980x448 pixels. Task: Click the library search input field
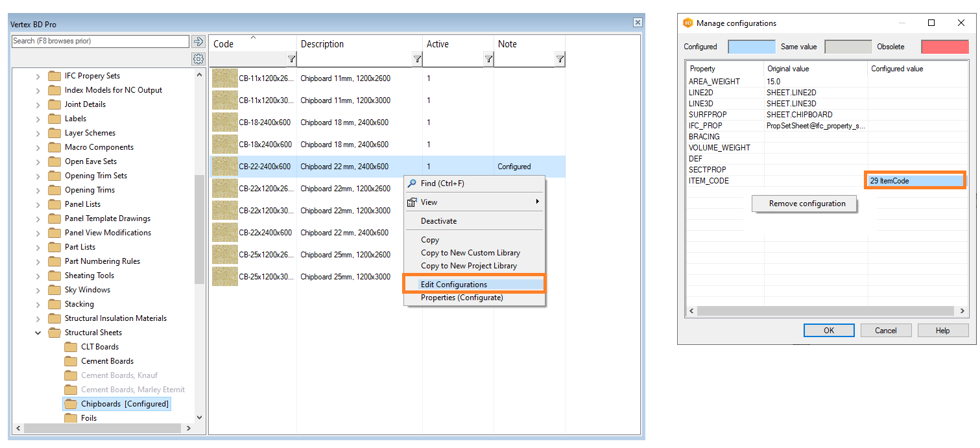pyautogui.click(x=101, y=41)
